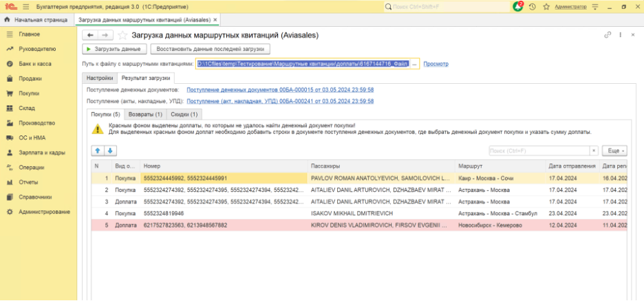This screenshot has height=301, width=644.
Task: Clear the table search field
Action: point(594,151)
